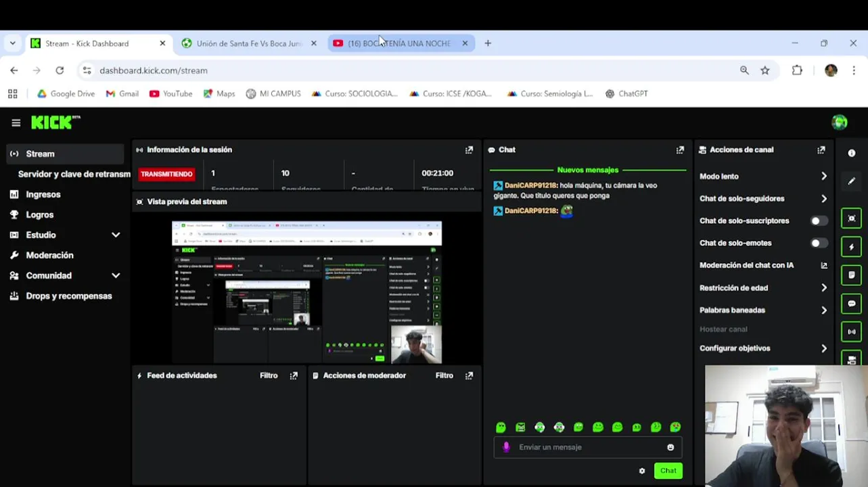Image resolution: width=868 pixels, height=487 pixels.
Task: Pop out the Feed de actividades panel
Action: click(x=294, y=375)
